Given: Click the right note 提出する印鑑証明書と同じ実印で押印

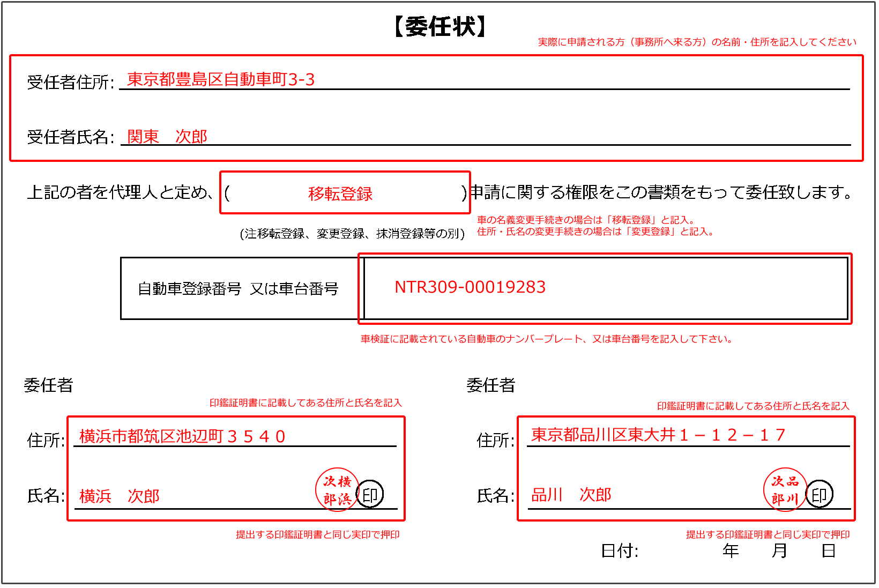Looking at the screenshot, I should [768, 534].
